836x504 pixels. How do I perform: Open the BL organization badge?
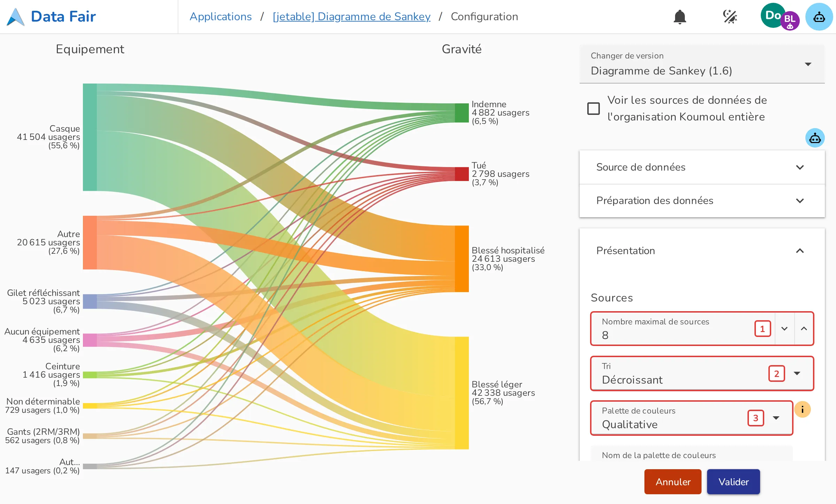tap(790, 21)
